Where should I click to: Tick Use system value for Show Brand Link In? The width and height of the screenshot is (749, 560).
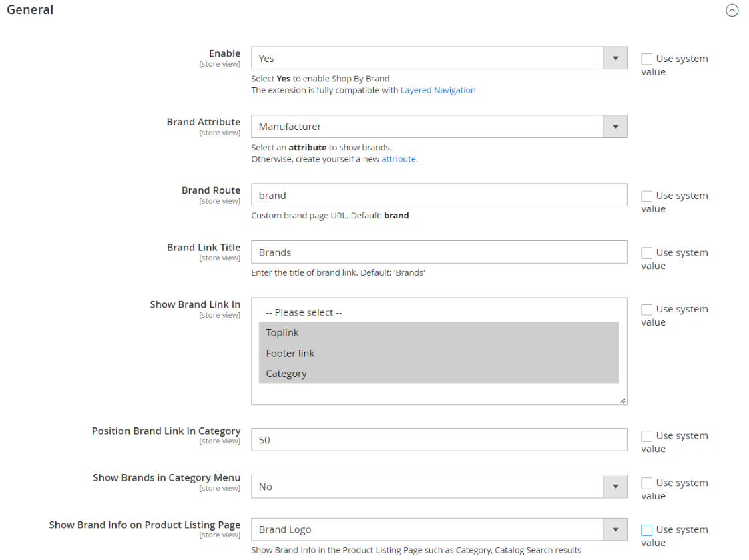tap(646, 310)
